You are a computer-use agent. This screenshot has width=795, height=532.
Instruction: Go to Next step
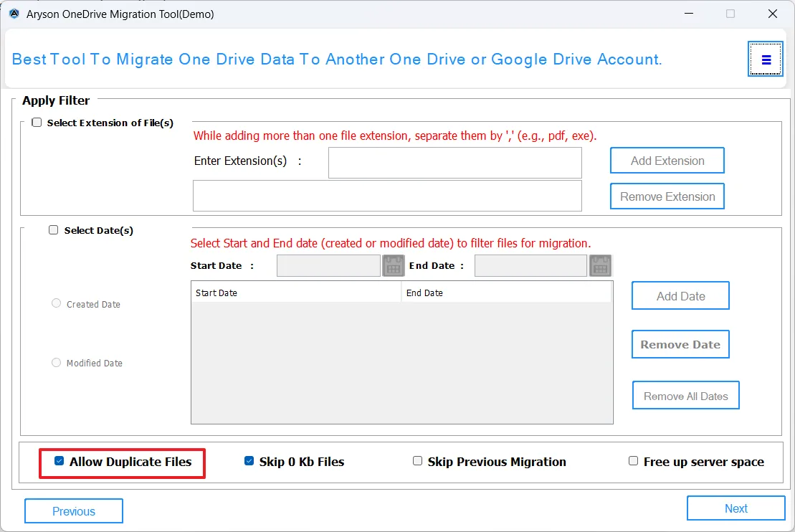point(736,508)
